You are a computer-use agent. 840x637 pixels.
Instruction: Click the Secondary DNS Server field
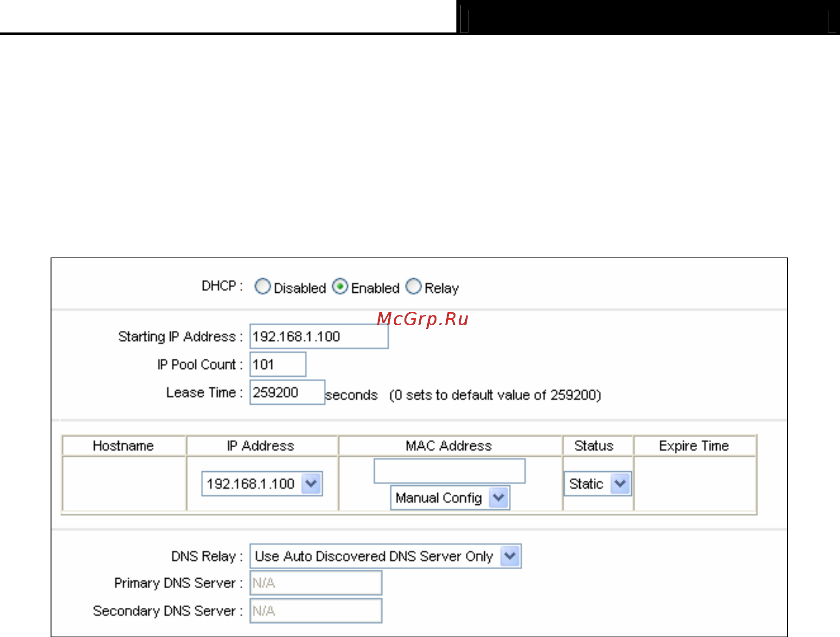[x=316, y=611]
